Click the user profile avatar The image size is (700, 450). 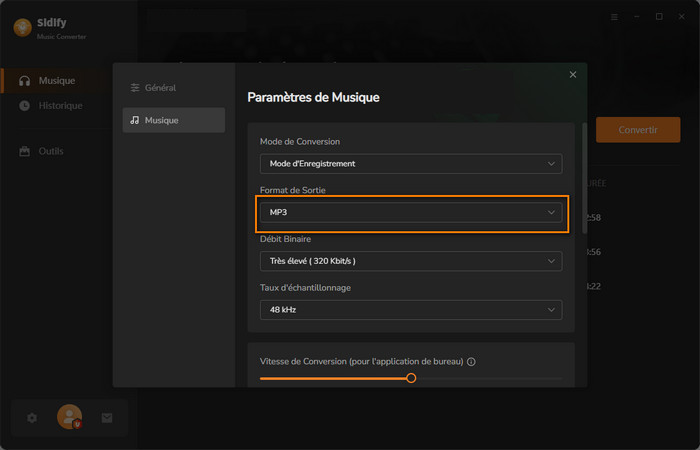(x=69, y=417)
